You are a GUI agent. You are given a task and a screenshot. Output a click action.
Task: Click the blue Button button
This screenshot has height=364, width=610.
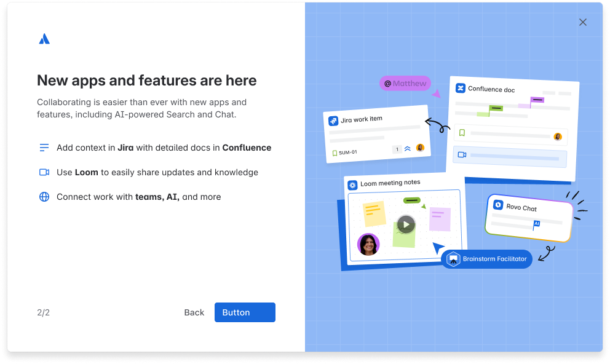(x=245, y=312)
